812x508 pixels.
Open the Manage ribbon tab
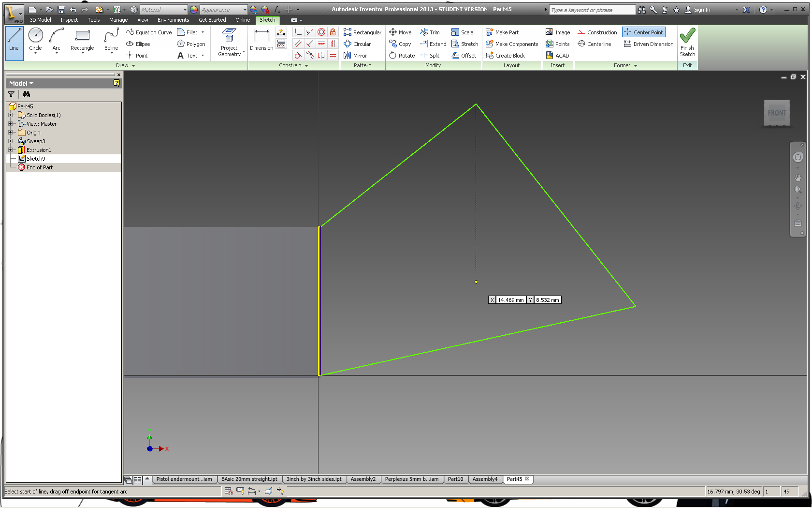point(118,20)
